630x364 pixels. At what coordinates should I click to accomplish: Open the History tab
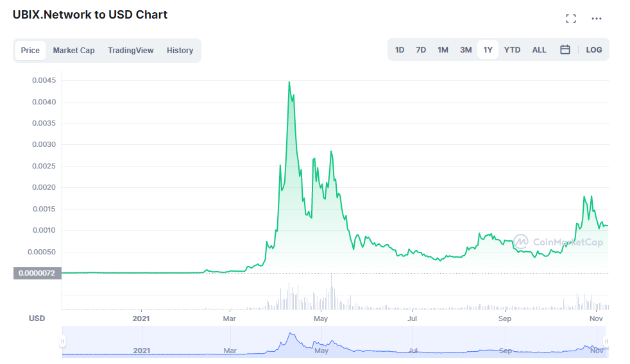click(x=180, y=51)
